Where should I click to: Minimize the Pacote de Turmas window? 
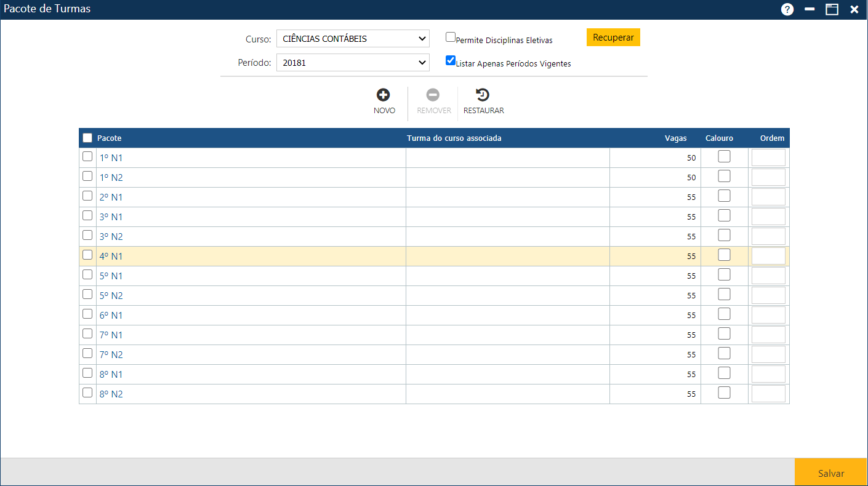pyautogui.click(x=810, y=9)
